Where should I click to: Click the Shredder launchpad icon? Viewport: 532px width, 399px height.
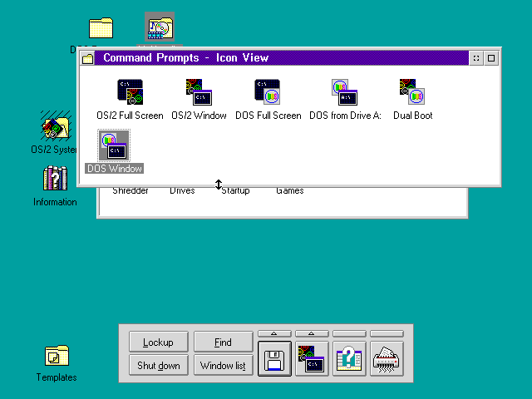387,359
